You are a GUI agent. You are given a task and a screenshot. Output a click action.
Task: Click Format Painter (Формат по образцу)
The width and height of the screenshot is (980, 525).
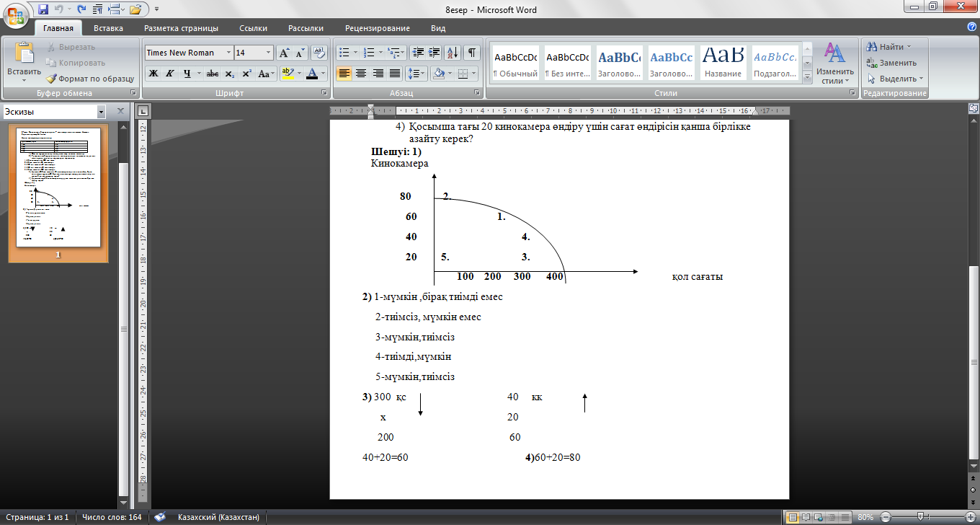click(x=90, y=79)
